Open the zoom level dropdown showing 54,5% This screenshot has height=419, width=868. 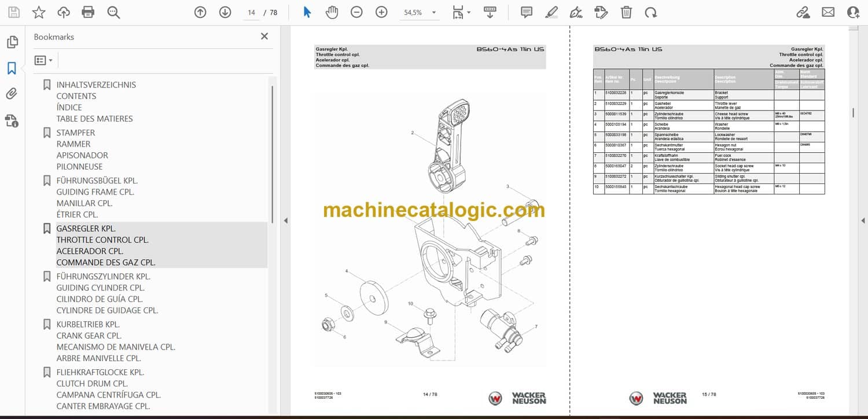tap(420, 12)
